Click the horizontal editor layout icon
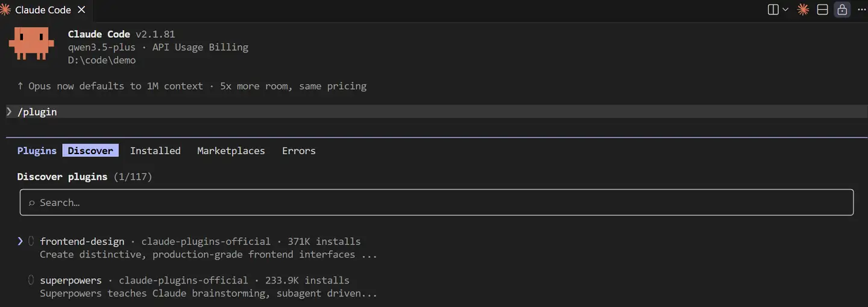This screenshot has height=307, width=868. click(x=822, y=10)
